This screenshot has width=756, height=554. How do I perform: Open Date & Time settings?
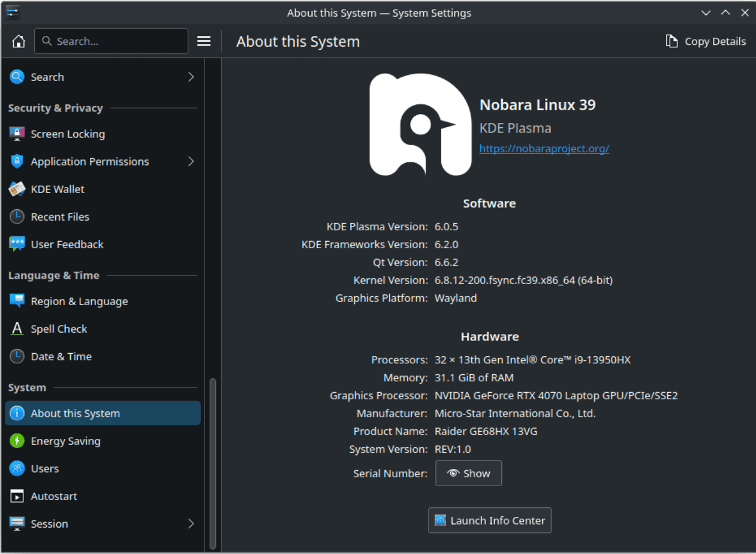17,356
